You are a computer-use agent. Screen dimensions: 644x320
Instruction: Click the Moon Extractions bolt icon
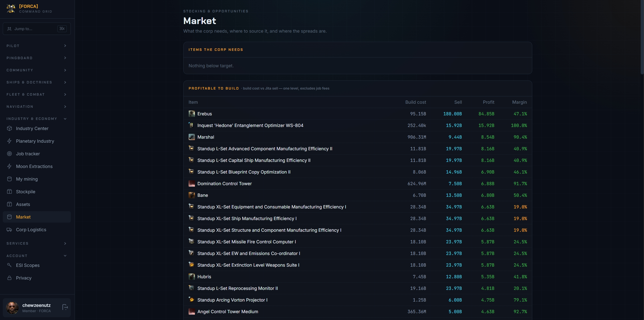coord(9,166)
